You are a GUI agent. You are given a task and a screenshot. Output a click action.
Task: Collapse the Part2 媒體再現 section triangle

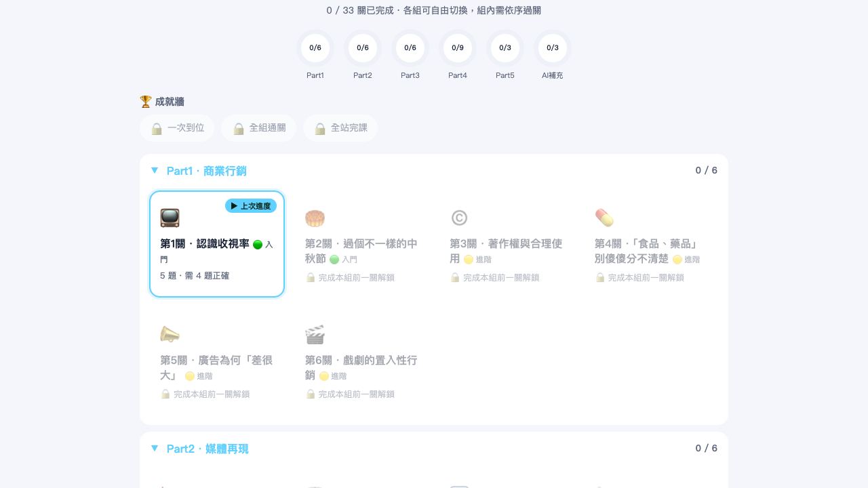point(155,448)
